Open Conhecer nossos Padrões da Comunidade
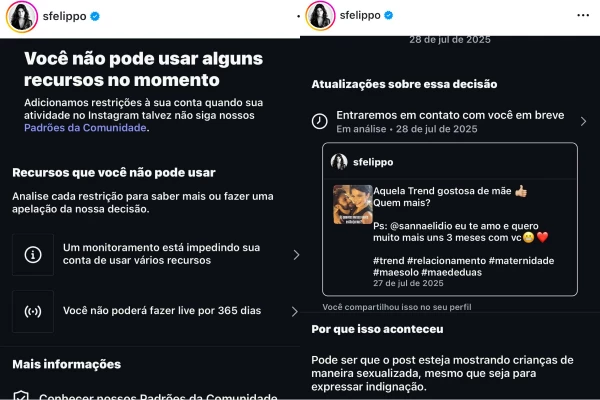Screen dimensions: 600x400 pos(158,397)
